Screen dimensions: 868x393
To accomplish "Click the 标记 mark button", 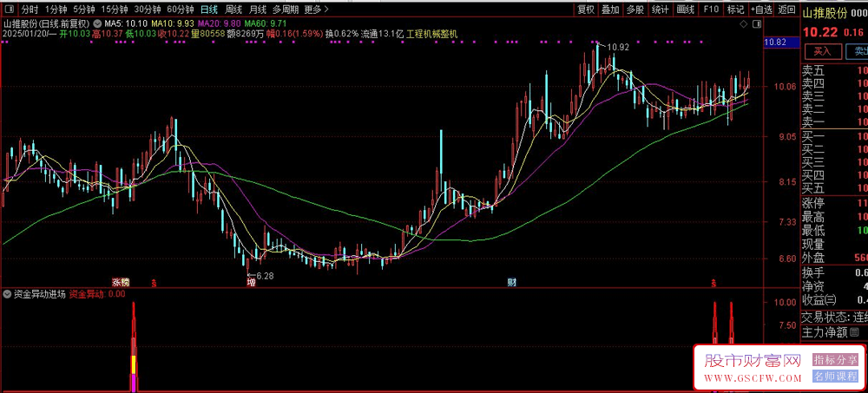I will (736, 10).
